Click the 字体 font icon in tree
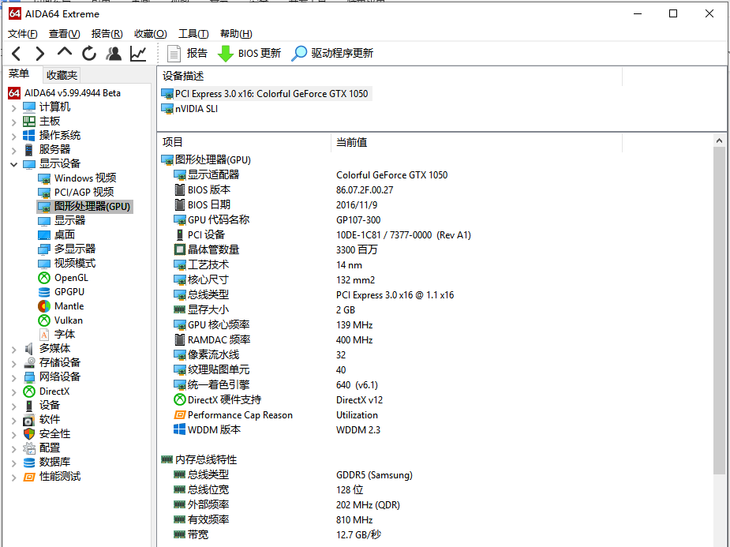Image resolution: width=730 pixels, height=547 pixels. point(44,334)
